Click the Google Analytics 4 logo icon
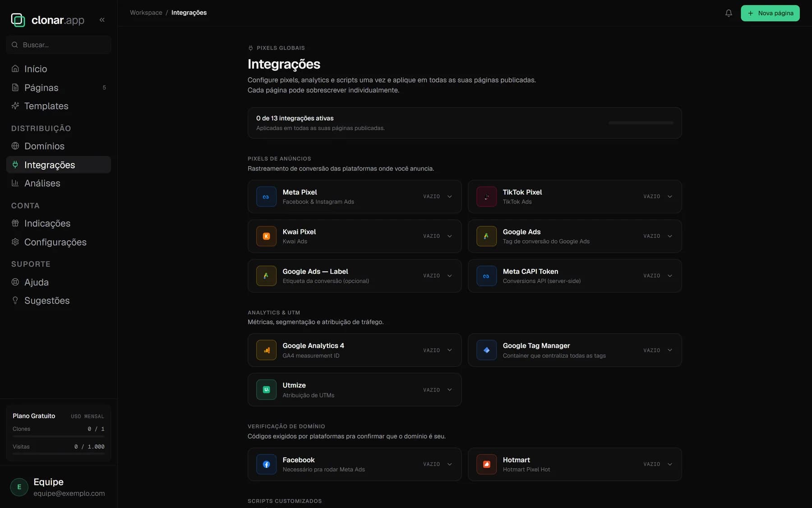 [266, 350]
